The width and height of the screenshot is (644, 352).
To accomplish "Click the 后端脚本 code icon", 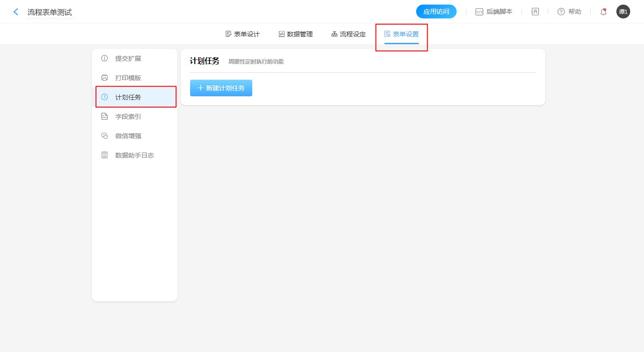I will pos(479,12).
